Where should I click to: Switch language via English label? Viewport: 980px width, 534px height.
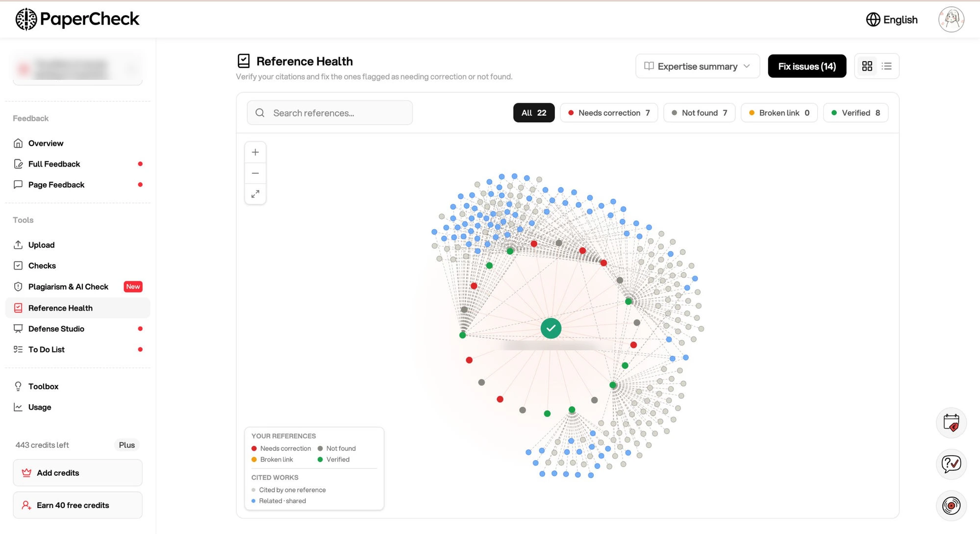[900, 20]
